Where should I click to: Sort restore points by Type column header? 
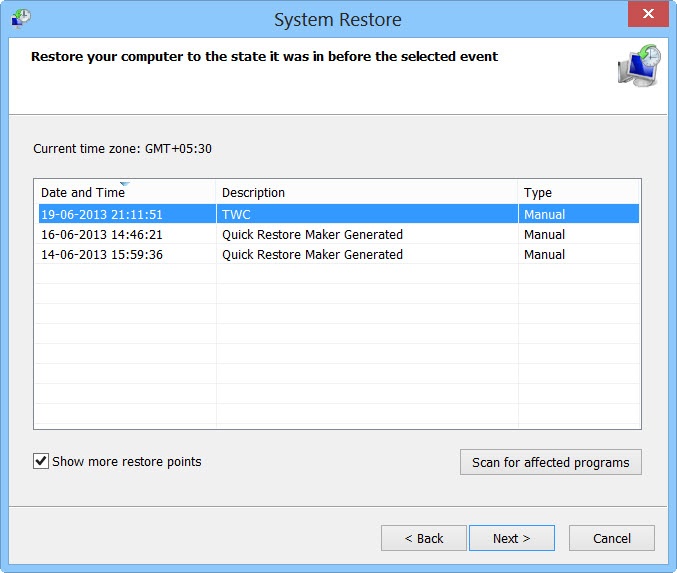coord(538,193)
